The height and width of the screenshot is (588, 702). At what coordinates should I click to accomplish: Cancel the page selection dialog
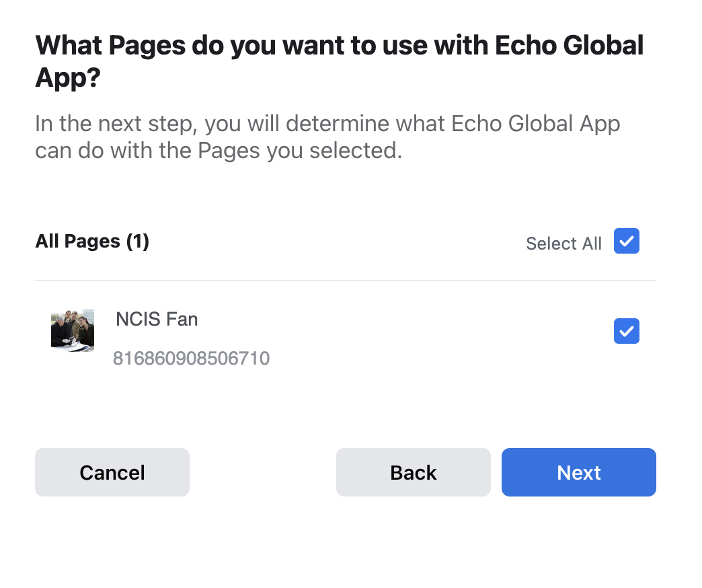coord(112,472)
